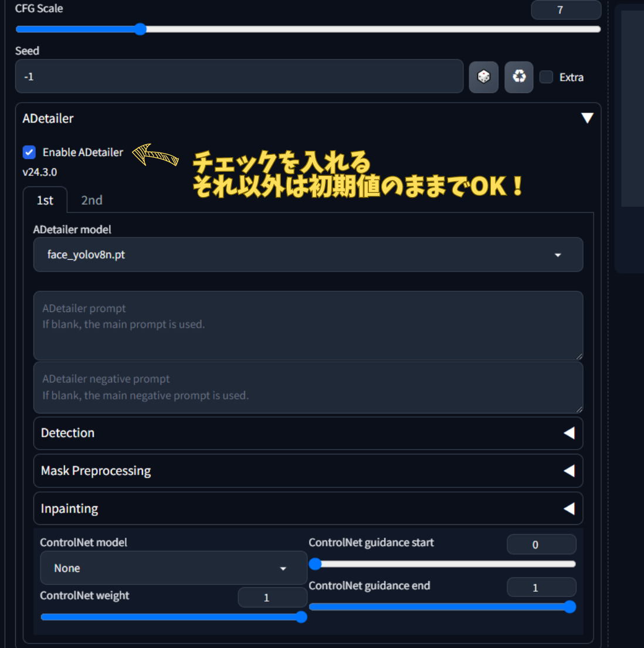Click the ControlNet guidance end slider handle
The height and width of the screenshot is (648, 644).
570,607
